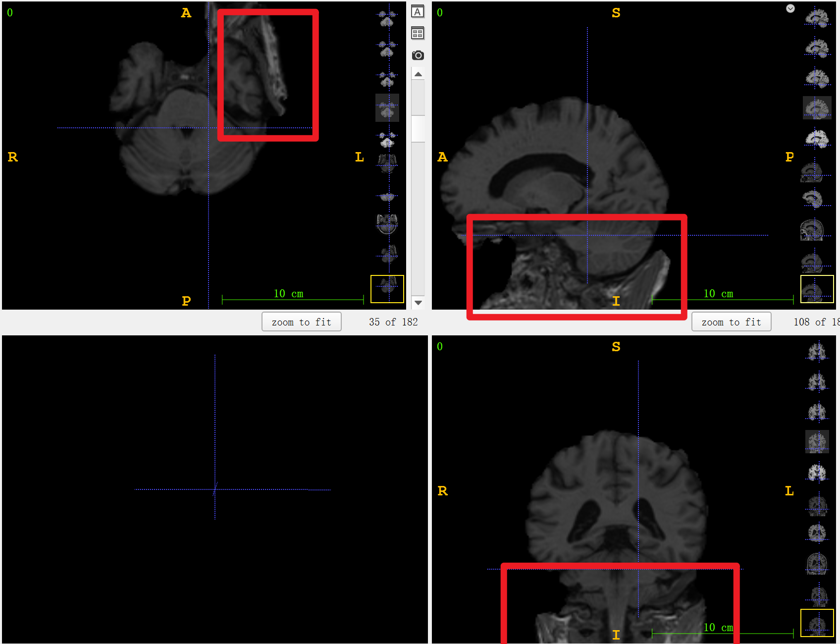Select the gray-highlighted thumbnail in coronal view
The height and width of the screenshot is (644, 840).
(817, 441)
